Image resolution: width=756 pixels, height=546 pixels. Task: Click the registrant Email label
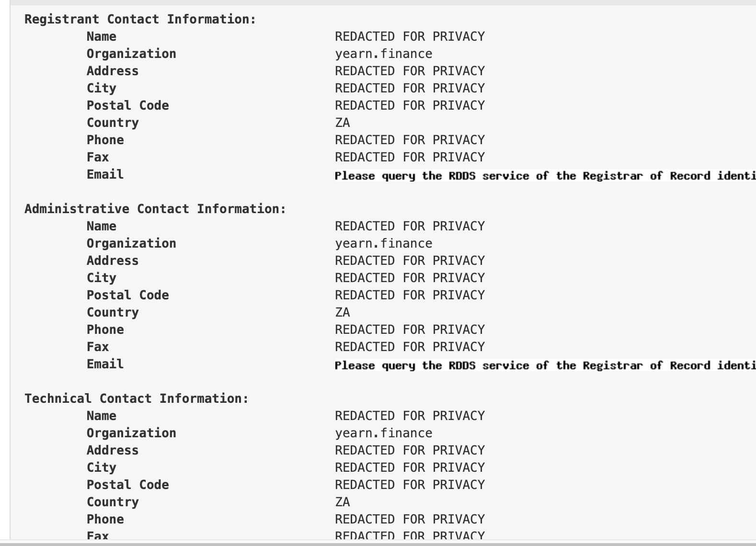click(105, 174)
